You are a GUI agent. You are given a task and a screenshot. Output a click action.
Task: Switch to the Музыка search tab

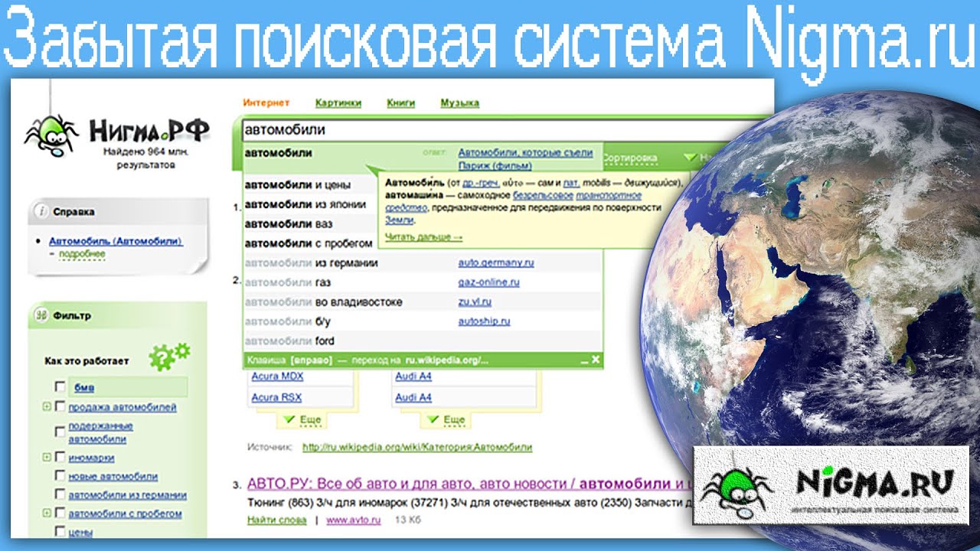click(459, 103)
